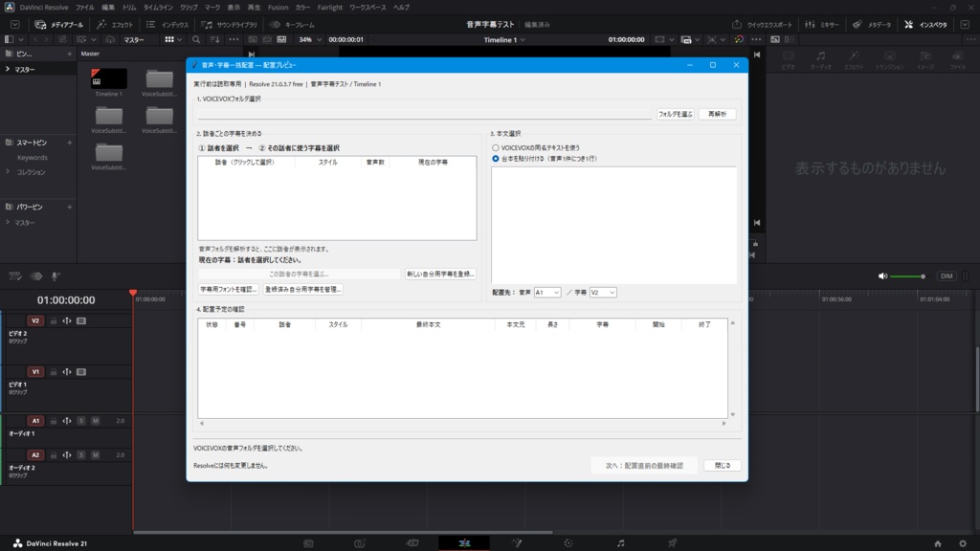Click the media pool sort icon
Image resolution: width=980 pixels, height=551 pixels.
214,39
